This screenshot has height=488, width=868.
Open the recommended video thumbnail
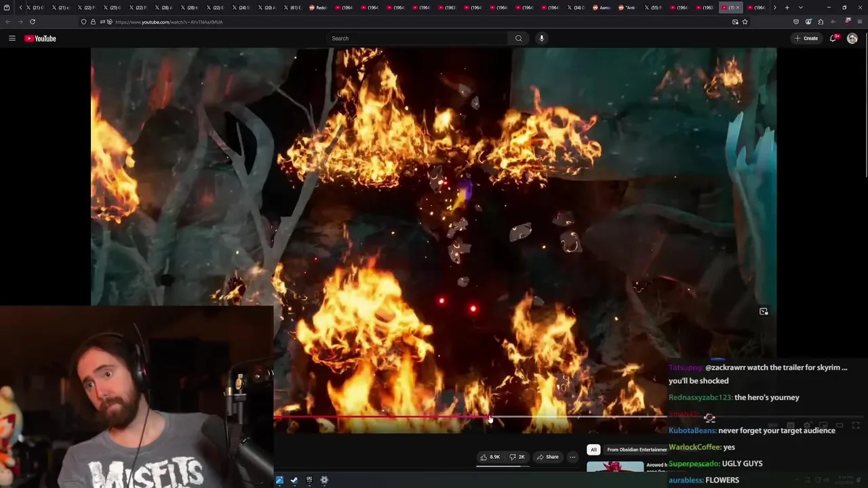pyautogui.click(x=615, y=467)
